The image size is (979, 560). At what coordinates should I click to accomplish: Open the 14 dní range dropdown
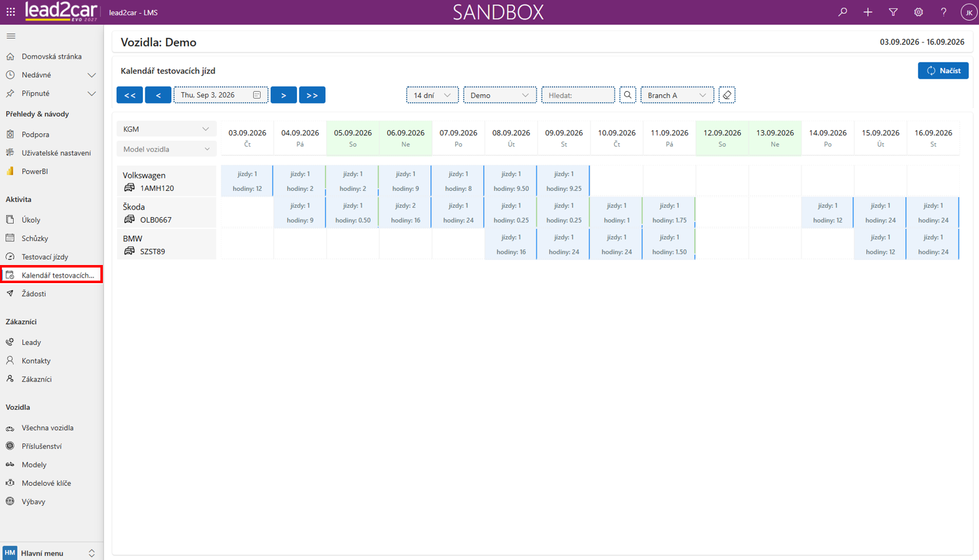(432, 95)
